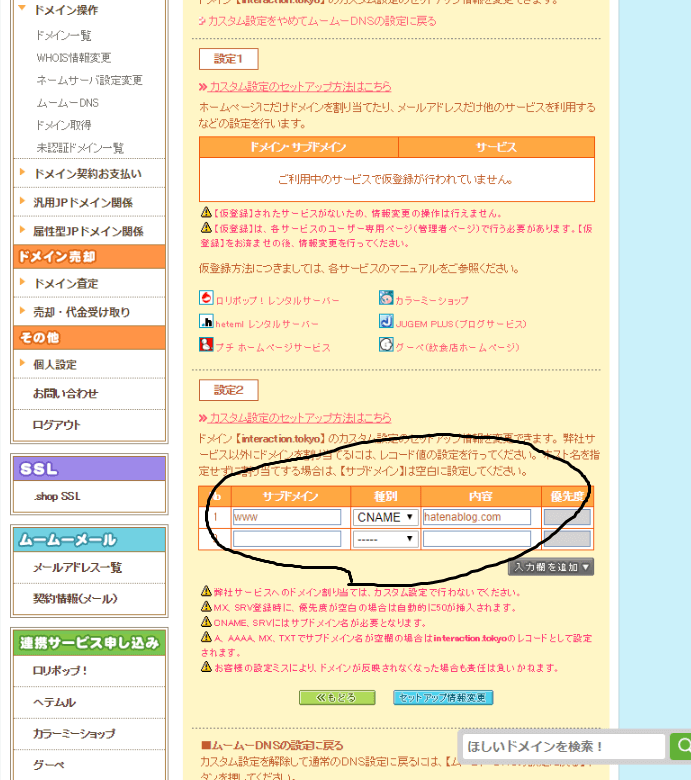Click ほしいドメインを検索 search box

565,747
